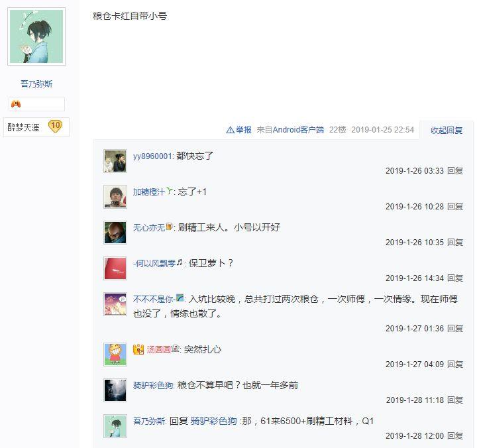This screenshot has width=477, height=448.
Task: Open poster 吾乃弥斯 profile name link
Action: (36, 84)
